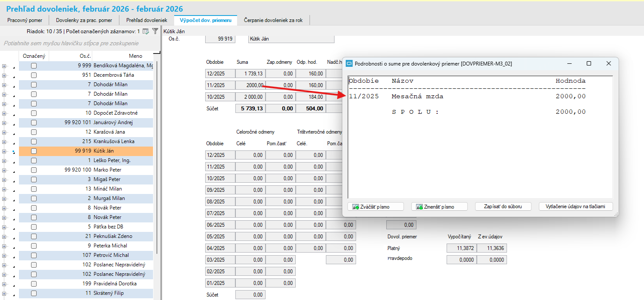Click the Zväčšiť písmo enlarge font button
Image resolution: width=644 pixels, height=300 pixels.
pyautogui.click(x=375, y=206)
